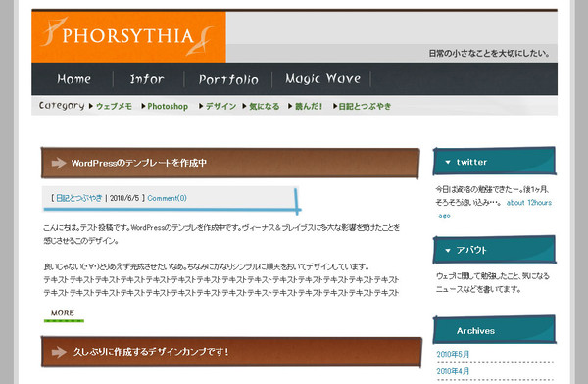The image size is (588, 384).
Task: Collapse the アバウト widget triangle
Action: click(448, 250)
